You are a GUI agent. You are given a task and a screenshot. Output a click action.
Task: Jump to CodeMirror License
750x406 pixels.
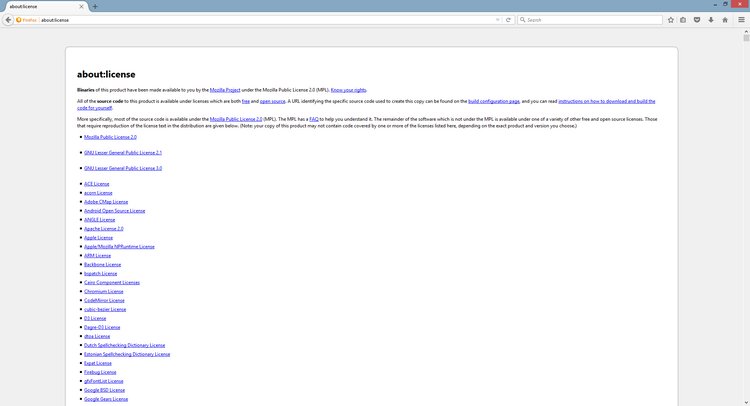click(x=104, y=301)
